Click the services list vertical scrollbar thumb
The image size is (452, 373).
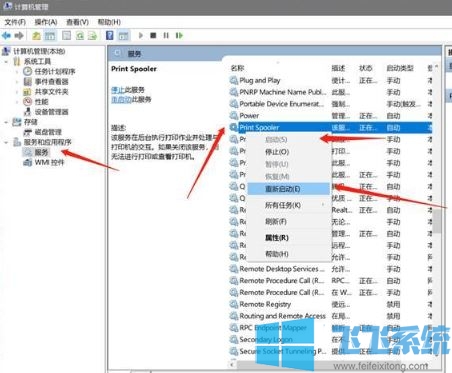(x=437, y=222)
